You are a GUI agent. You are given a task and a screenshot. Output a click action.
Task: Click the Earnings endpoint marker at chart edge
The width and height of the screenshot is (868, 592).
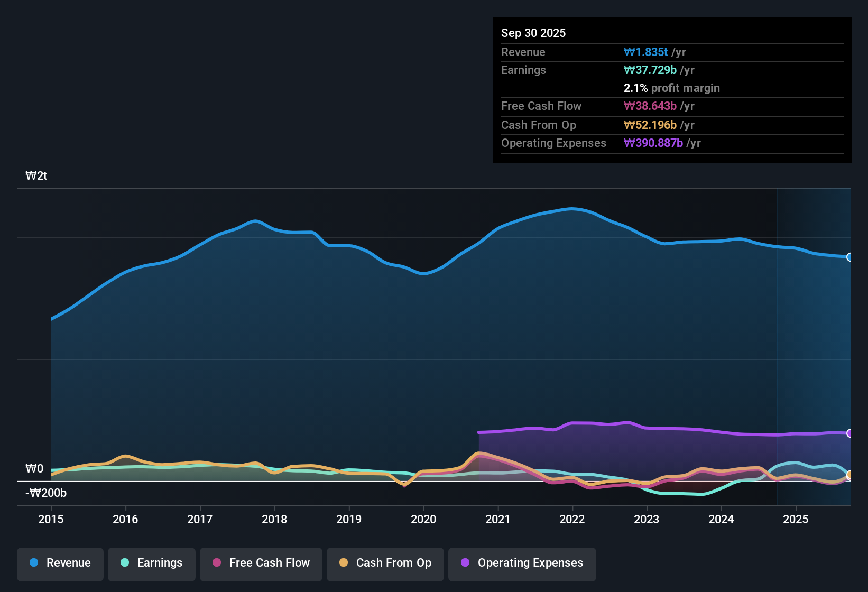[849, 475]
